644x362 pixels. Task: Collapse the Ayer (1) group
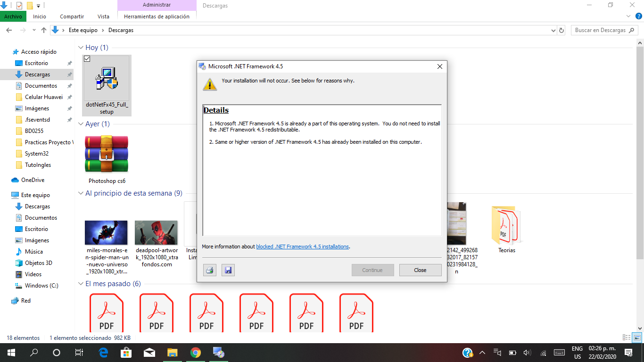click(x=81, y=124)
